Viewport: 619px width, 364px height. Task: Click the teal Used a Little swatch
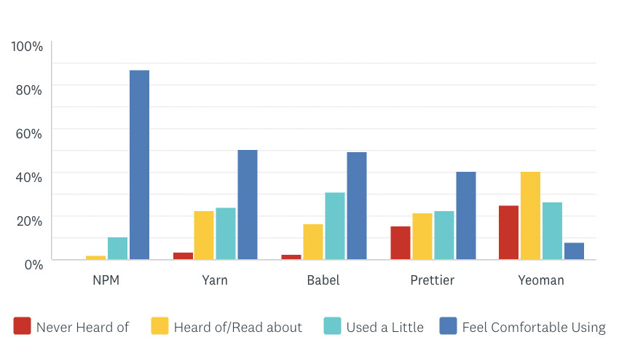[332, 327]
